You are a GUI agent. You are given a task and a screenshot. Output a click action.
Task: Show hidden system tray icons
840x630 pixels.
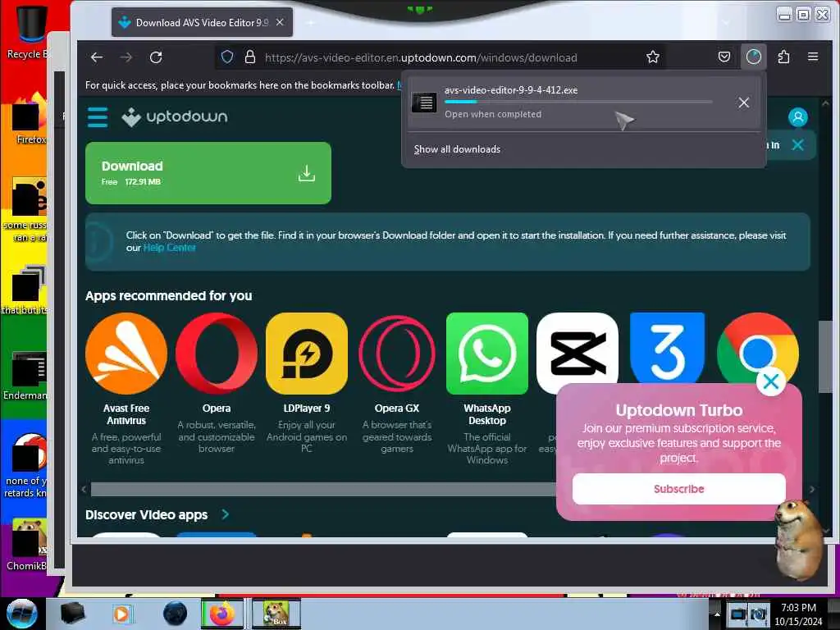(717, 614)
